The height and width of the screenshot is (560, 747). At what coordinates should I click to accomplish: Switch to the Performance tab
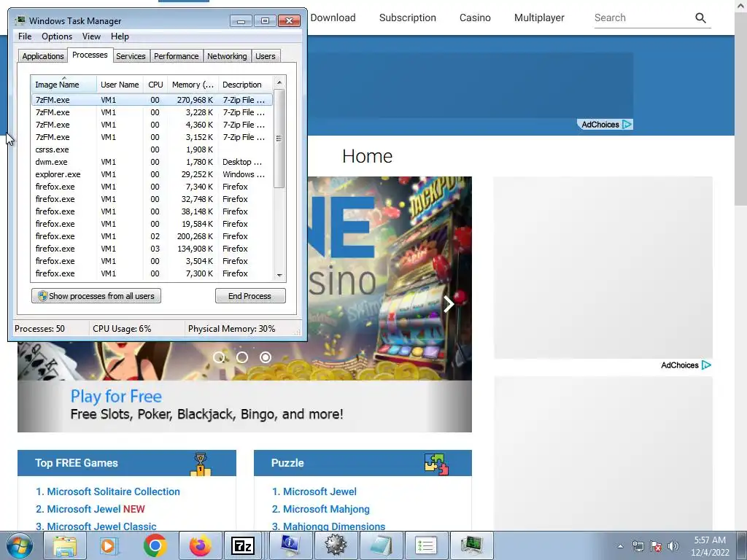click(x=177, y=56)
